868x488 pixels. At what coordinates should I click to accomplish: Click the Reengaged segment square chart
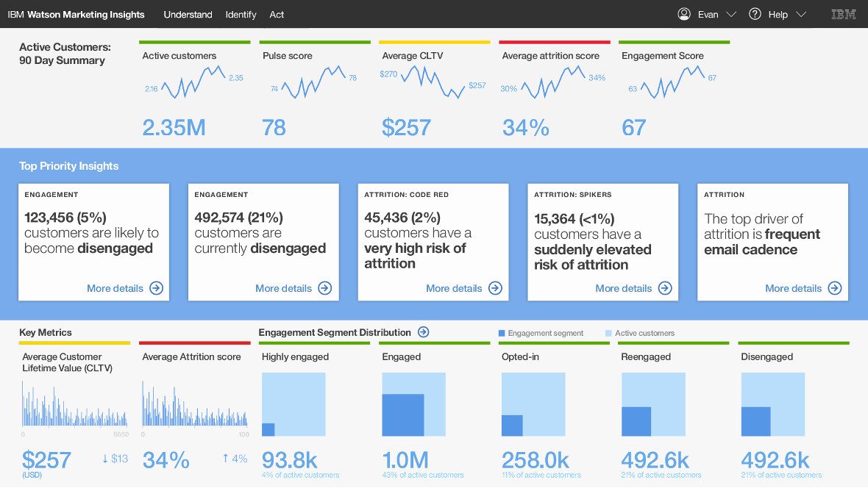pos(653,404)
